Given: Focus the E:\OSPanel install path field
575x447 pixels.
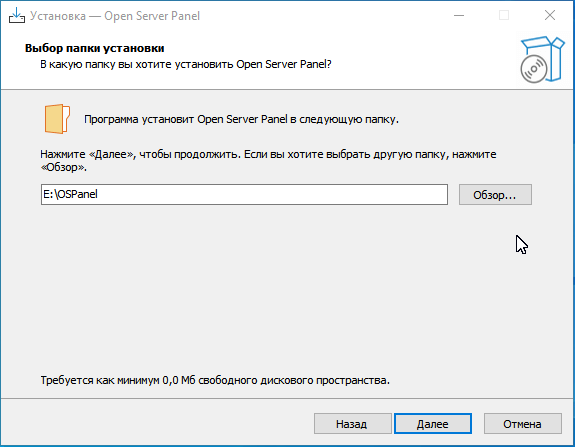Looking at the screenshot, I should (x=244, y=194).
